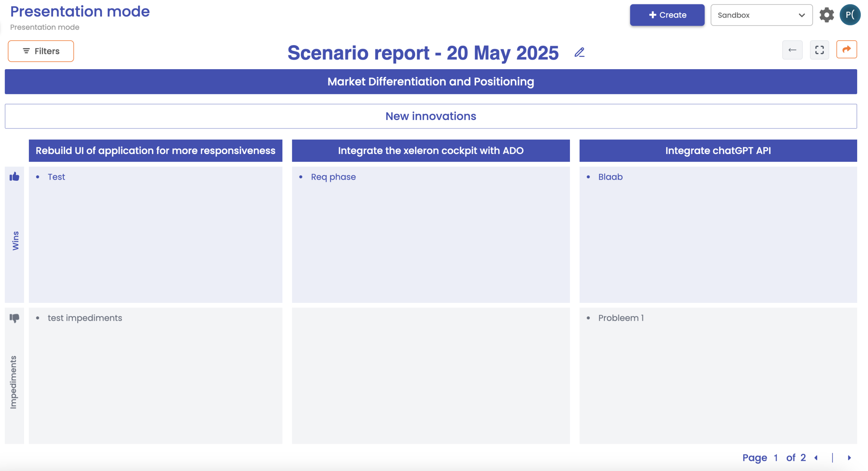Go to next page arrow
Image resolution: width=868 pixels, height=471 pixels.
pyautogui.click(x=849, y=458)
